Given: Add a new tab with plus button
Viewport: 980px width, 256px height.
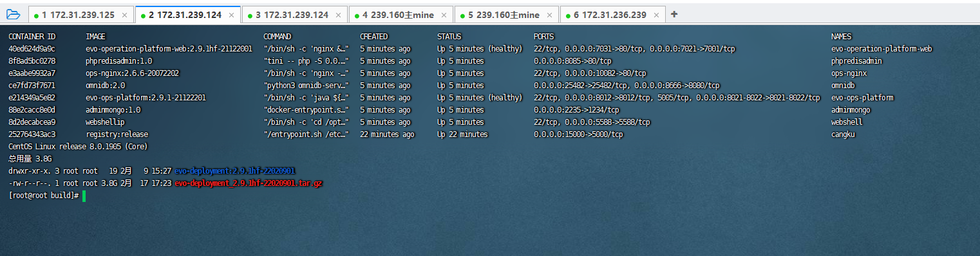Looking at the screenshot, I should click(x=674, y=14).
